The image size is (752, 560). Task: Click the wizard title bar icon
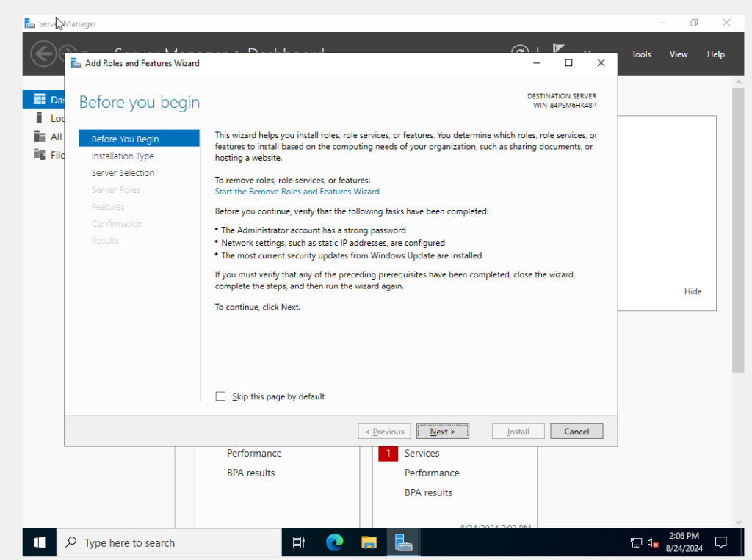pyautogui.click(x=76, y=63)
